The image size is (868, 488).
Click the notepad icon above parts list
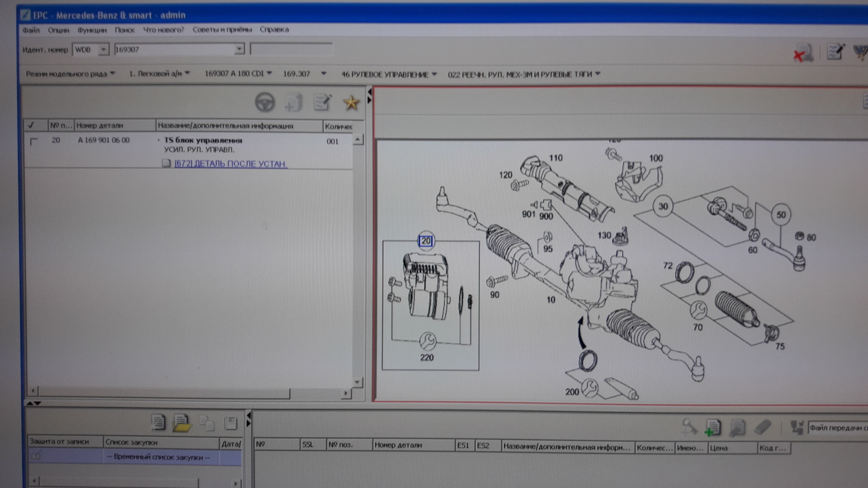pyautogui.click(x=322, y=102)
